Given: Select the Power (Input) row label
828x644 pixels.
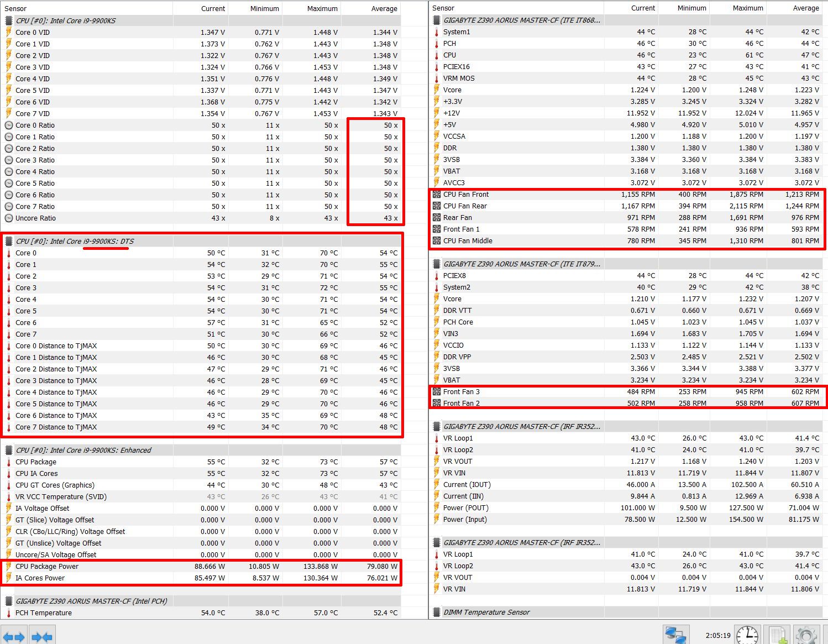Looking at the screenshot, I should point(465,520).
